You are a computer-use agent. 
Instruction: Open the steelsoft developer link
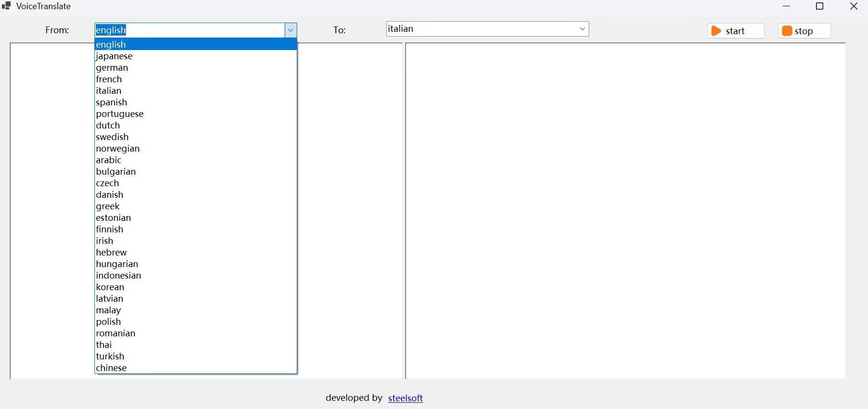[406, 398]
